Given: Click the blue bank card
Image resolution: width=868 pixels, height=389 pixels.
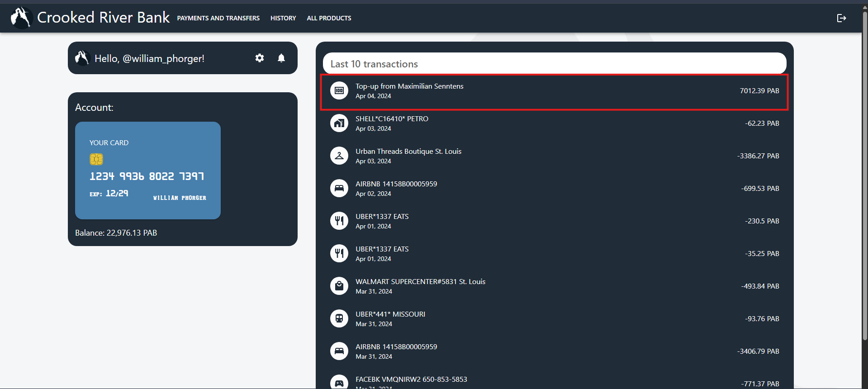Looking at the screenshot, I should 148,171.
